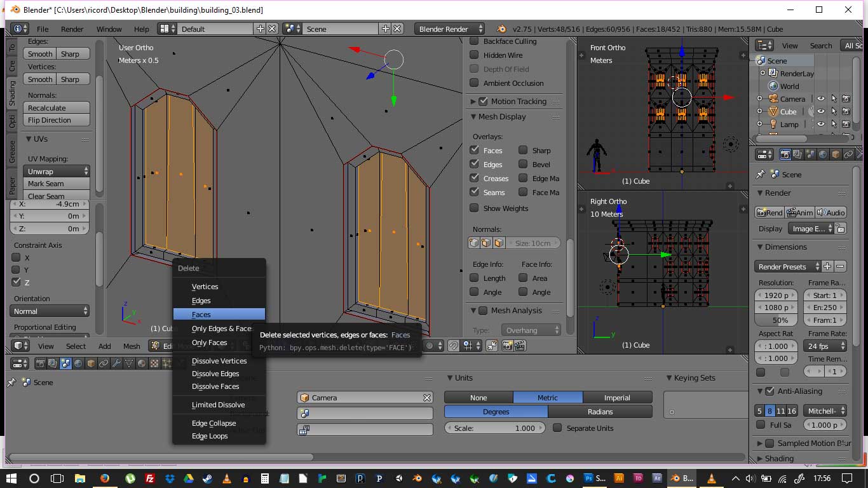Screen dimensions: 868x488
Task: Click the Render camera tab in right properties
Action: tap(785, 154)
